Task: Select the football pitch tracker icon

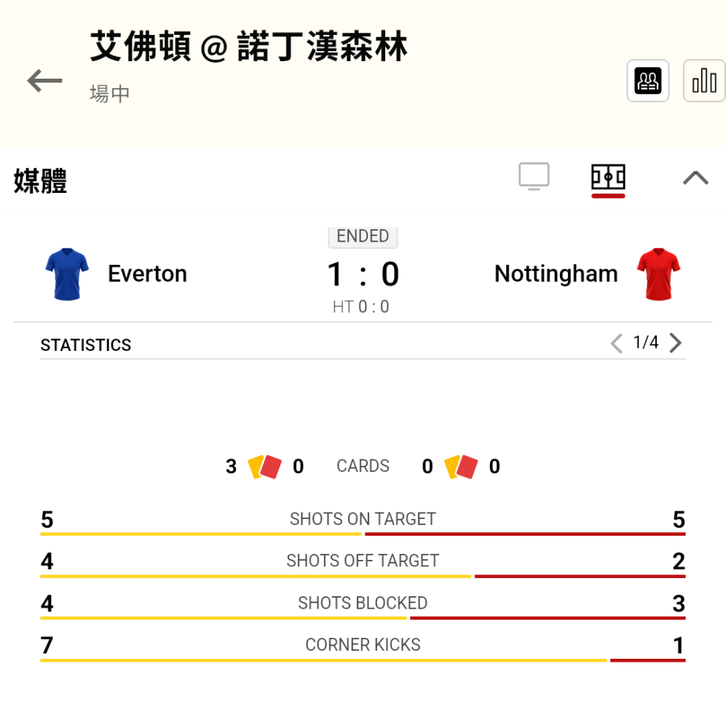Action: 608,177
